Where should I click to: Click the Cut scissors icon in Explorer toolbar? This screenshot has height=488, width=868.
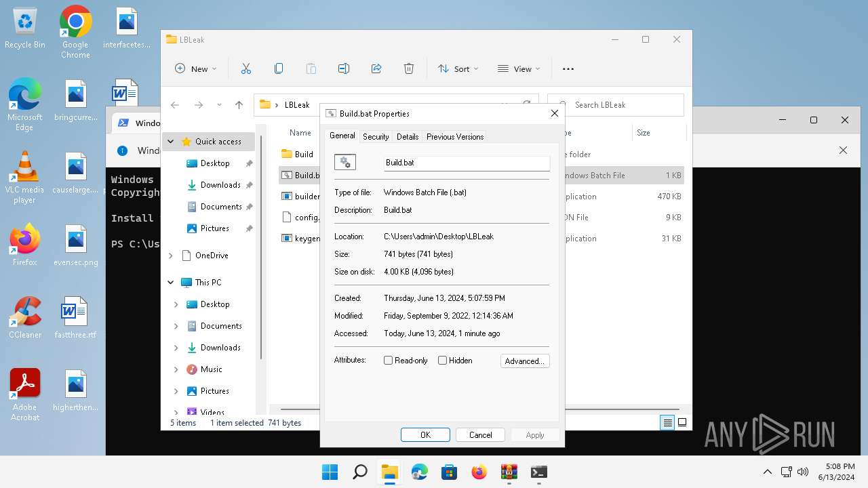pyautogui.click(x=246, y=68)
